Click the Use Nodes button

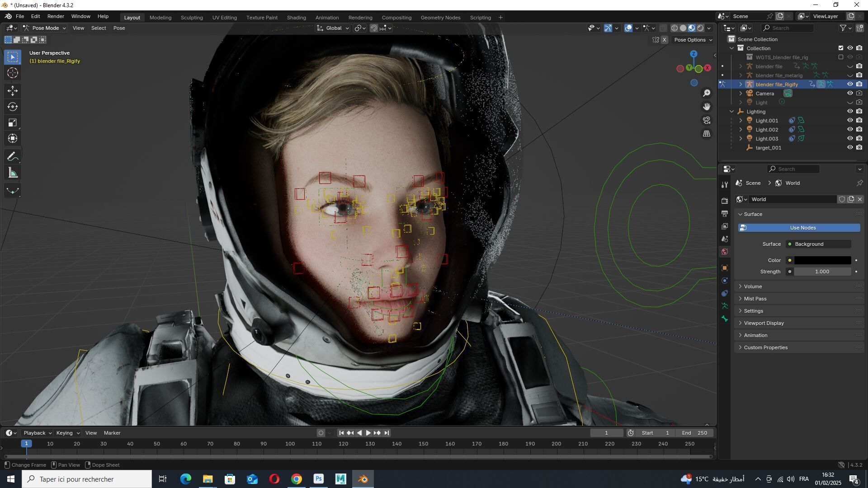(799, 228)
